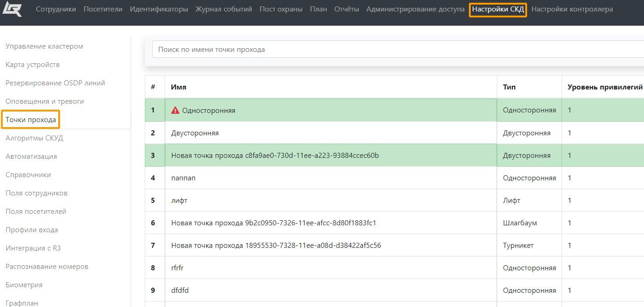Image resolution: width=644 pixels, height=307 pixels.
Task: Go to Журнал событий
Action: [x=223, y=9]
